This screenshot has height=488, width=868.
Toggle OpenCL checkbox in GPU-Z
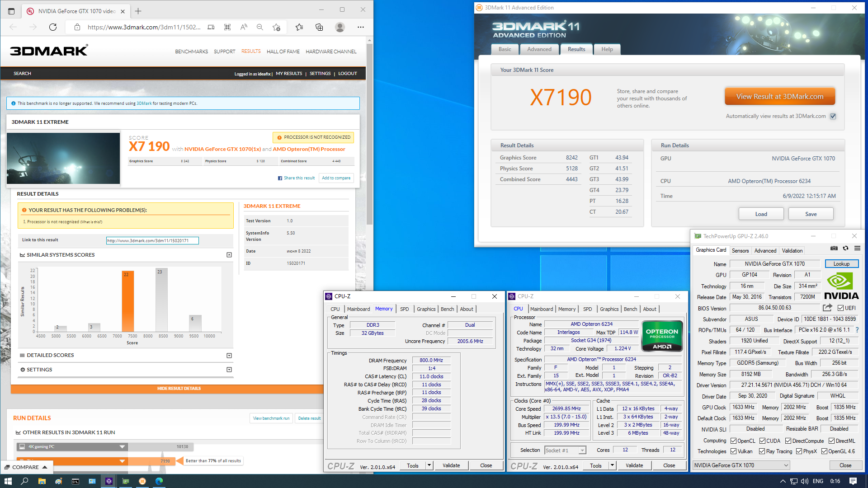coord(733,441)
